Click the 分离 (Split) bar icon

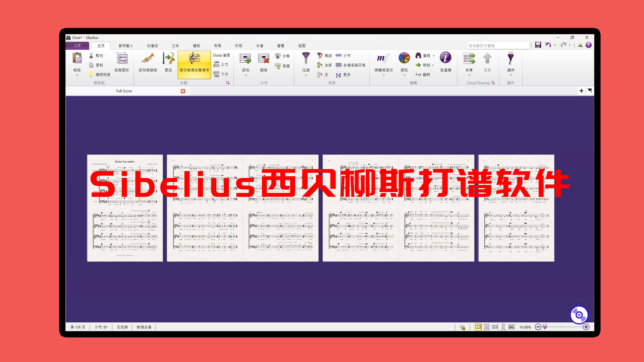point(278,56)
